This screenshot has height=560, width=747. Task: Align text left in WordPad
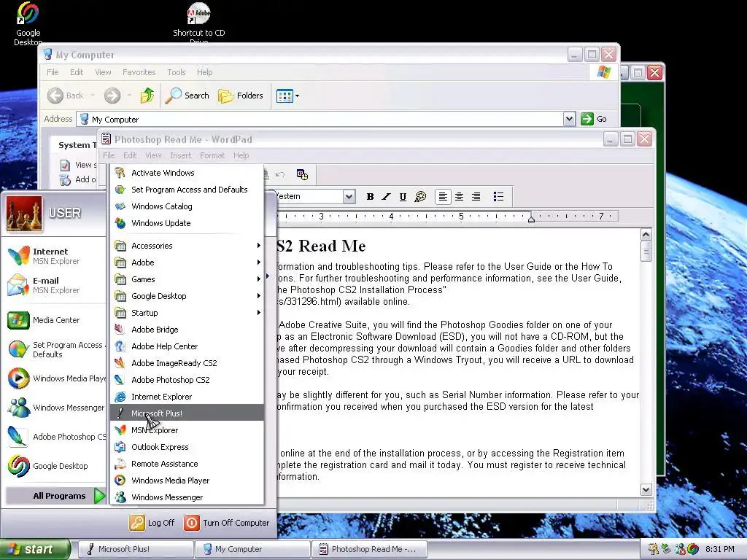443,197
